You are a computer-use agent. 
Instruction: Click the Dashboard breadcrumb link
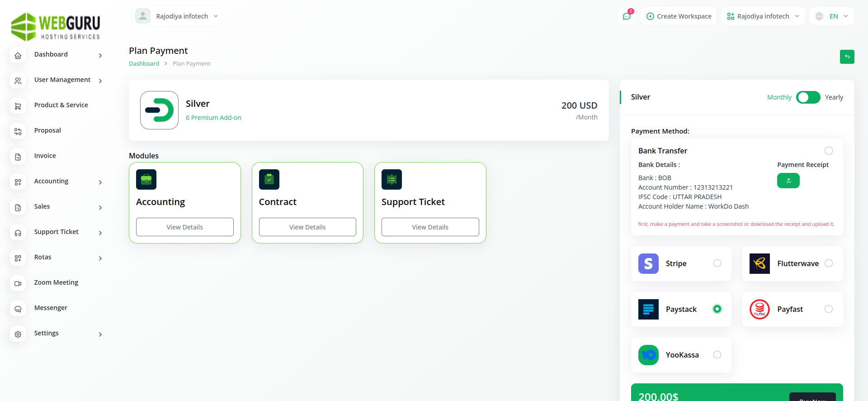(x=144, y=64)
